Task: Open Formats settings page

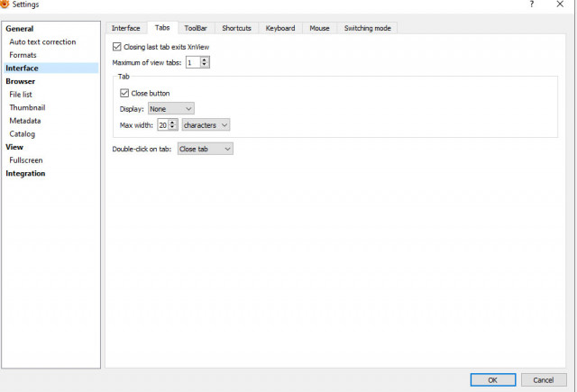Action: (x=23, y=55)
